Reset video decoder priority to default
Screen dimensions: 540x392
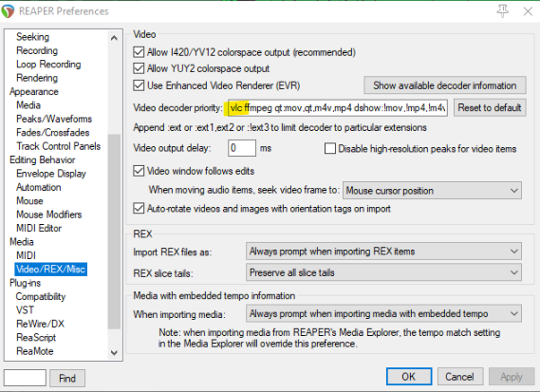(x=490, y=107)
